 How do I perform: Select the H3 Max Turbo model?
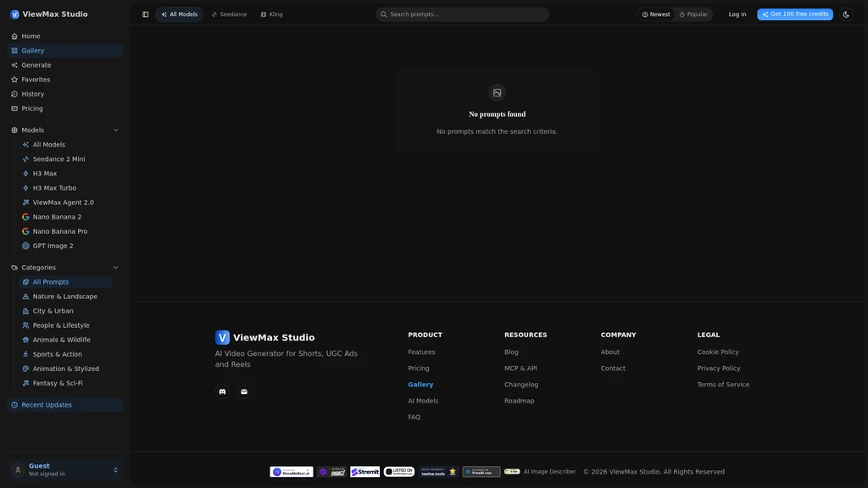(x=65, y=187)
